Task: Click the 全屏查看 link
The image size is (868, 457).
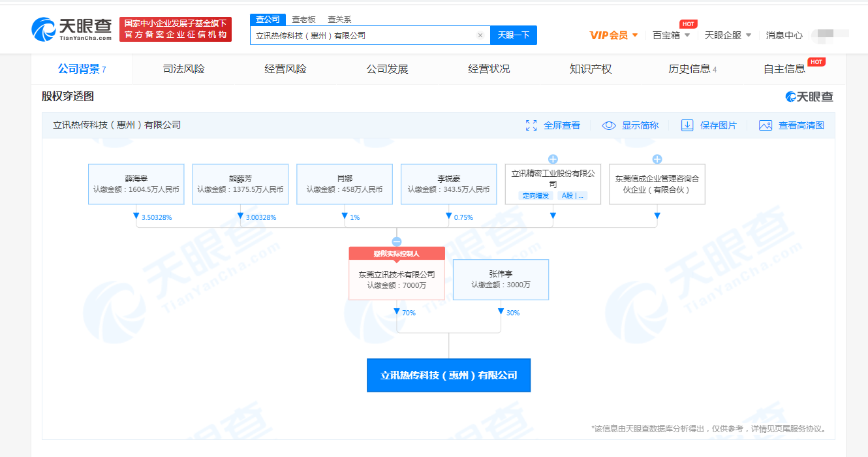Action: pos(562,125)
